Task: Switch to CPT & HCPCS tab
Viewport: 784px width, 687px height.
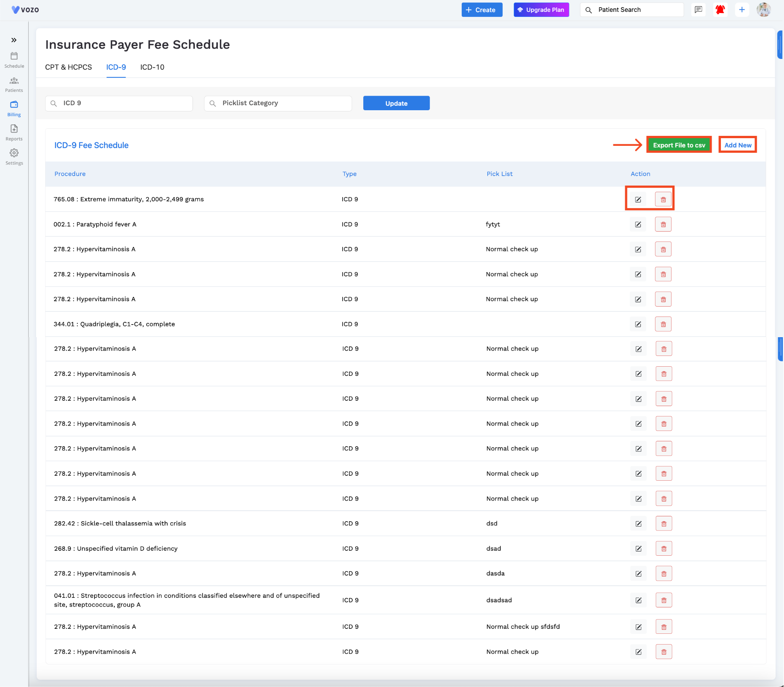Action: (x=69, y=67)
